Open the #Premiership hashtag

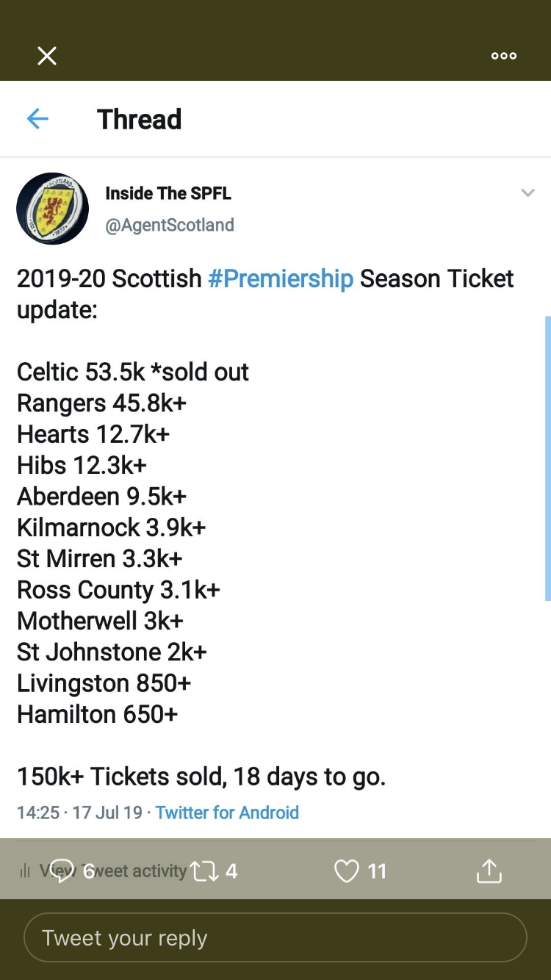click(281, 279)
